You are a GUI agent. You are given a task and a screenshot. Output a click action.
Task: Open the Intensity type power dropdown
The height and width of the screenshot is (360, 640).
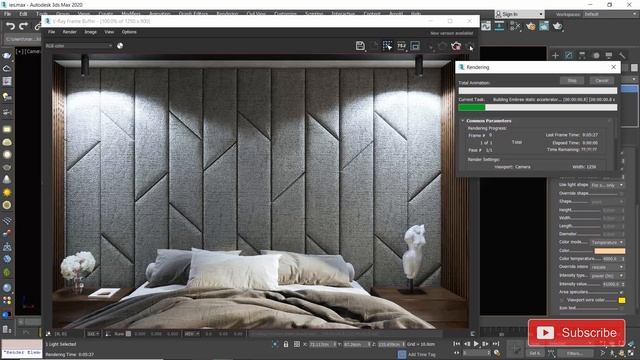[x=607, y=276]
